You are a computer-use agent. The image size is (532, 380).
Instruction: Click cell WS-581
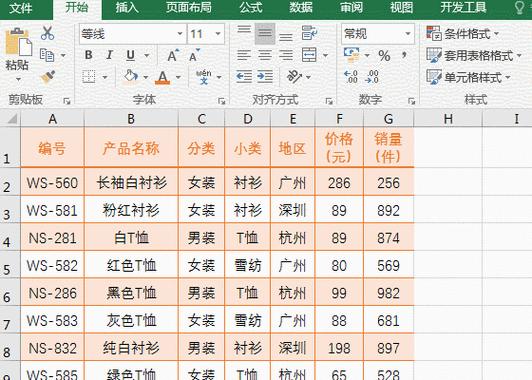[x=52, y=210]
